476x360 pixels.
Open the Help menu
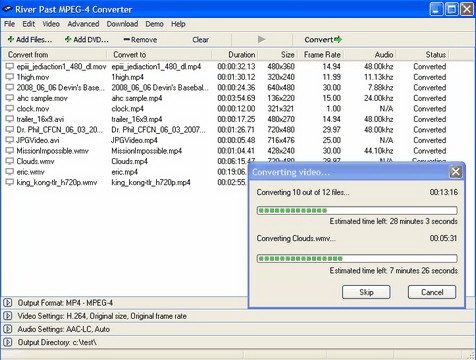tap(178, 24)
